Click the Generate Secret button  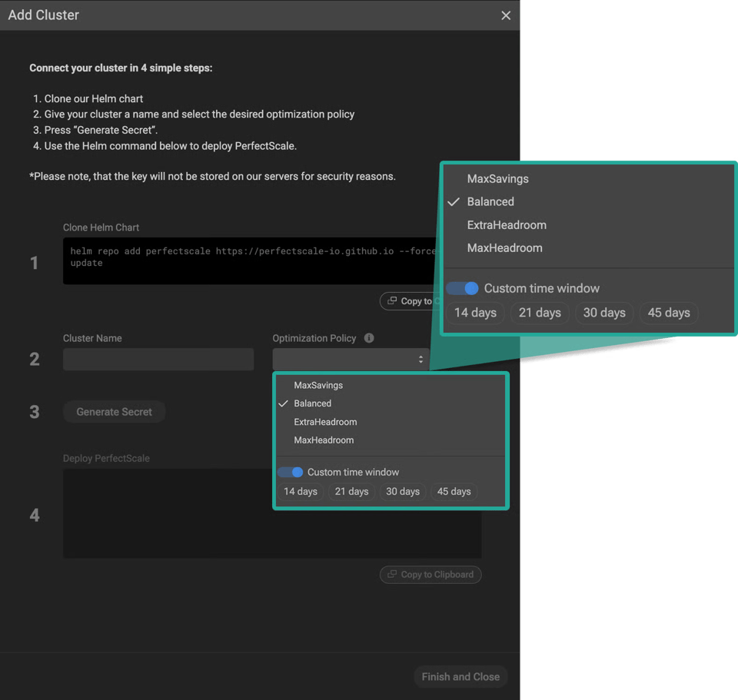pos(115,412)
